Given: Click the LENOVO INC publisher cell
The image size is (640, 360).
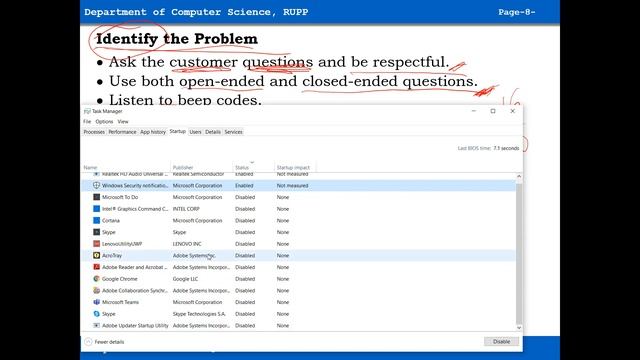Looking at the screenshot, I should (187, 244).
